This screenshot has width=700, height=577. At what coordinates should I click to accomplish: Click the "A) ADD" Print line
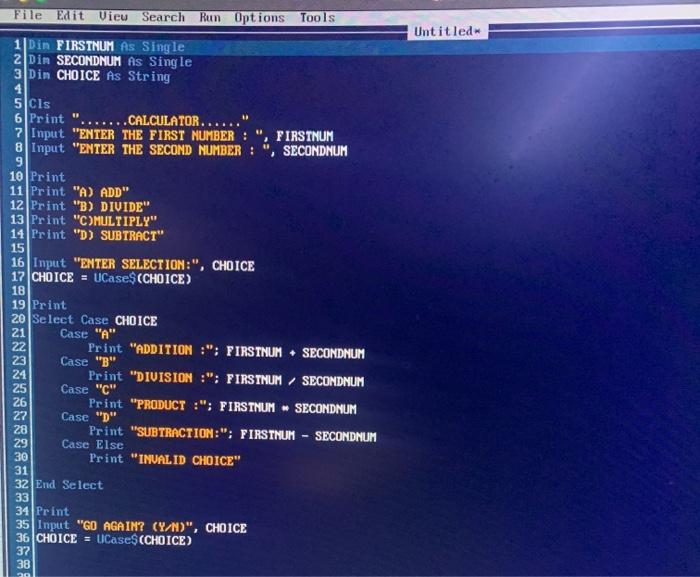click(79, 192)
